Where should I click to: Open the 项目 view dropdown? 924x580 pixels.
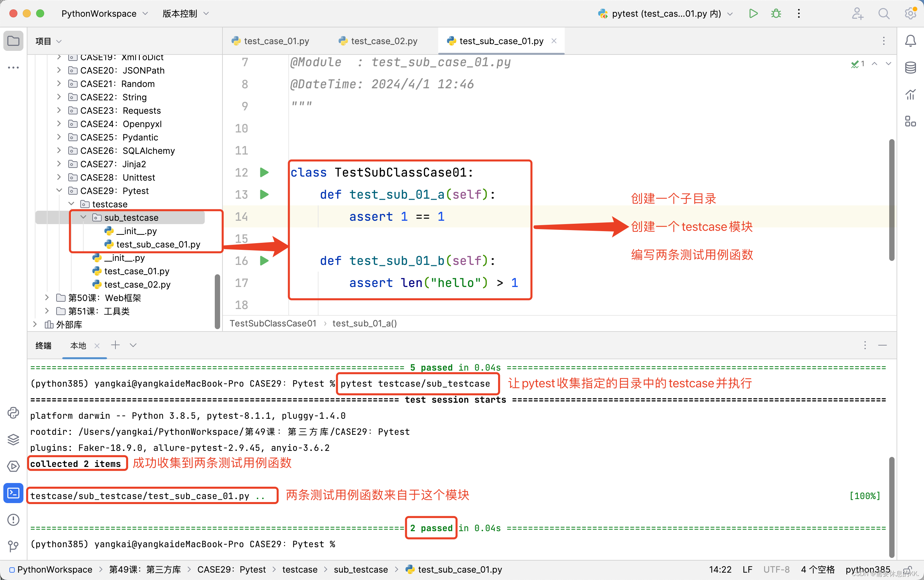point(48,41)
